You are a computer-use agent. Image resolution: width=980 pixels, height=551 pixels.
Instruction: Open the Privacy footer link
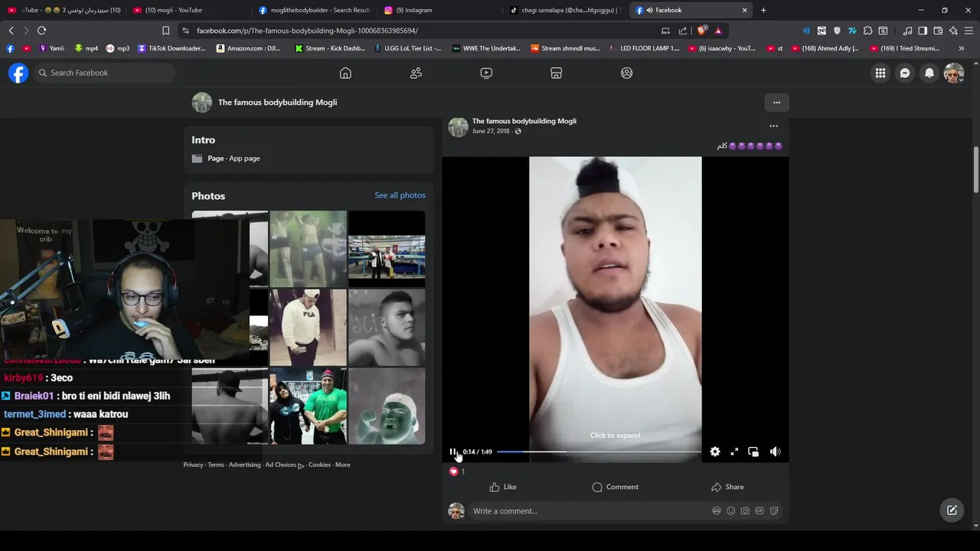click(x=193, y=465)
